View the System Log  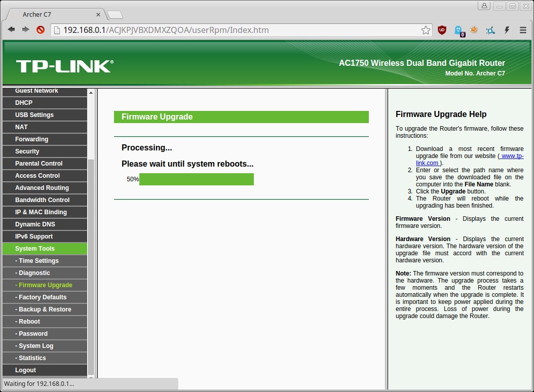click(x=45, y=346)
